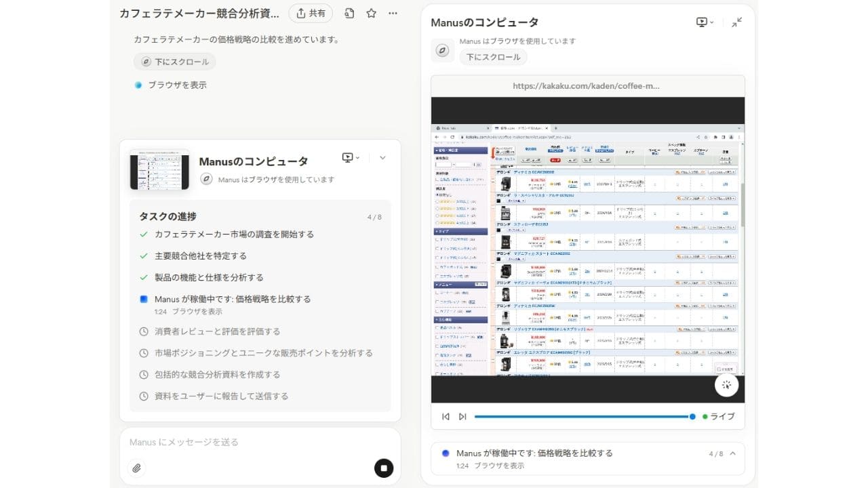Screen dimensions: 868x488
Task: Skip to the previous step in playback
Action: pyautogui.click(x=446, y=416)
